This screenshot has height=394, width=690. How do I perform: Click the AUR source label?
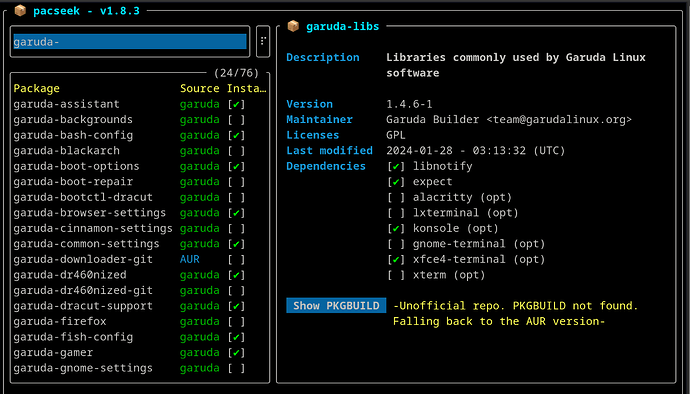coord(190,259)
